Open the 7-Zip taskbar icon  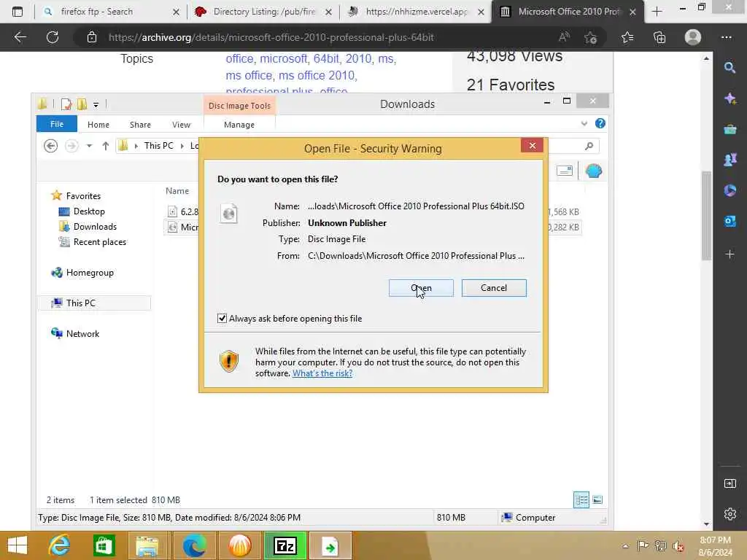(x=285, y=545)
